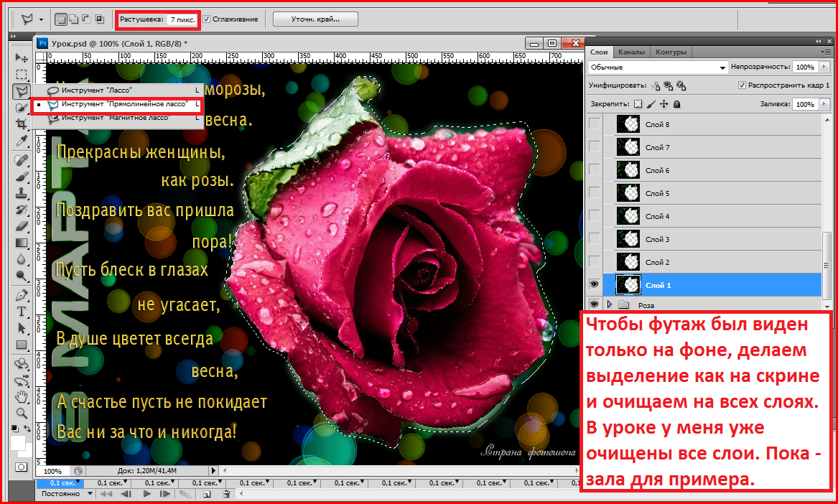Select the Eraser tool
Image resolution: width=838 pixels, height=504 pixels.
tap(22, 226)
